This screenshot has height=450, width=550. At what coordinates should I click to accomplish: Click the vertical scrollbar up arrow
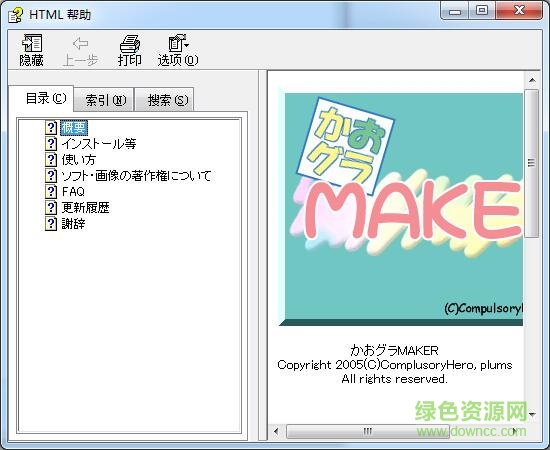click(532, 80)
